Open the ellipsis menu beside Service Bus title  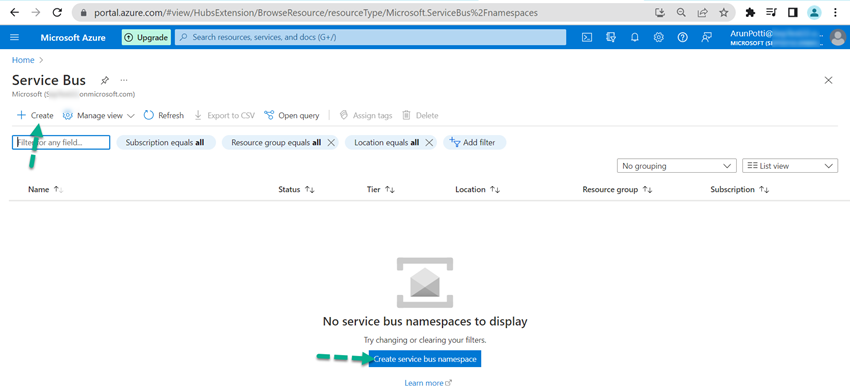click(124, 80)
